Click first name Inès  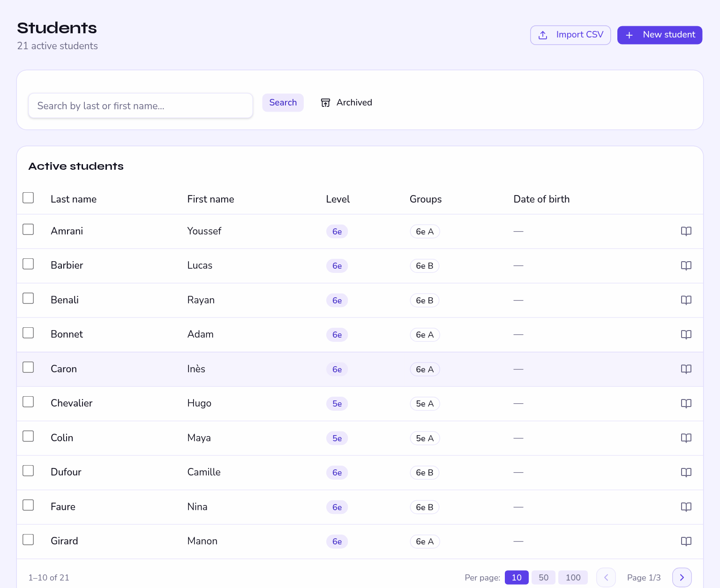(x=196, y=369)
